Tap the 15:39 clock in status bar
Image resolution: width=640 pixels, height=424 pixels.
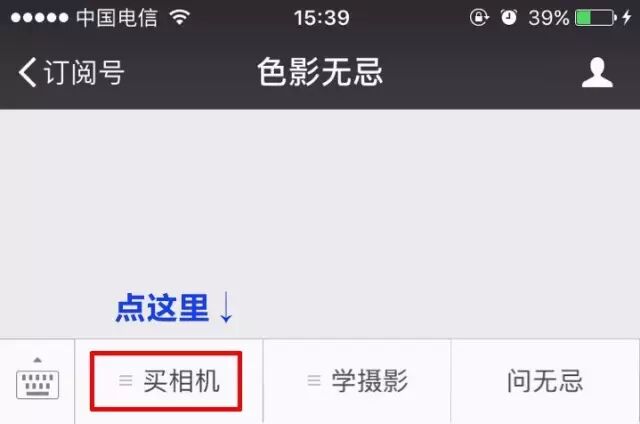coord(322,18)
